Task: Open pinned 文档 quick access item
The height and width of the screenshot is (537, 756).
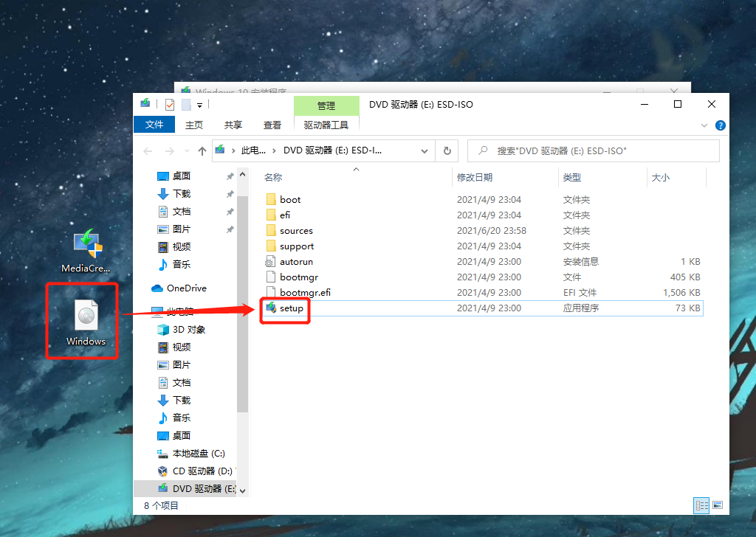Action: [174, 212]
